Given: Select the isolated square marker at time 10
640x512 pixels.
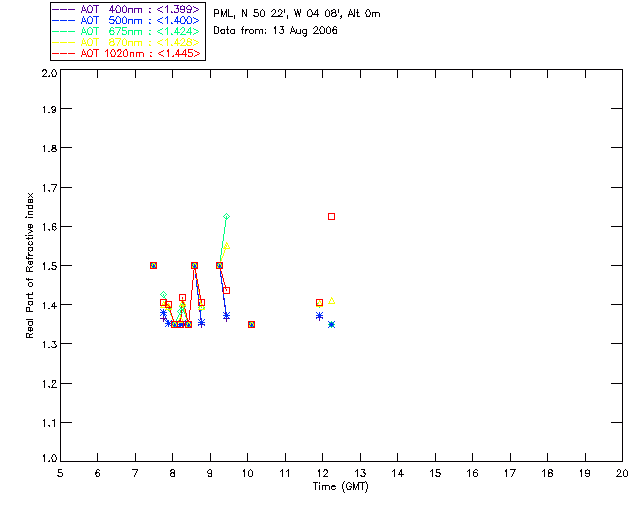Looking at the screenshot, I should (251, 325).
